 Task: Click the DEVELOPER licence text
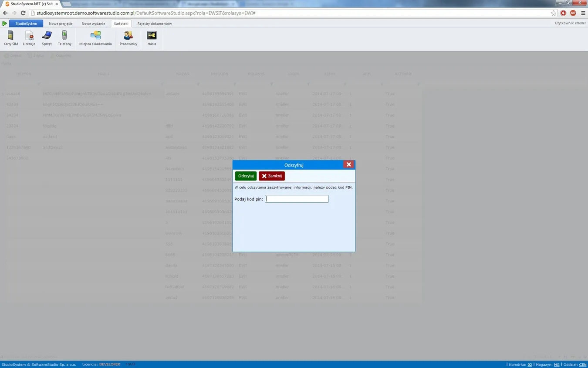pyautogui.click(x=109, y=365)
